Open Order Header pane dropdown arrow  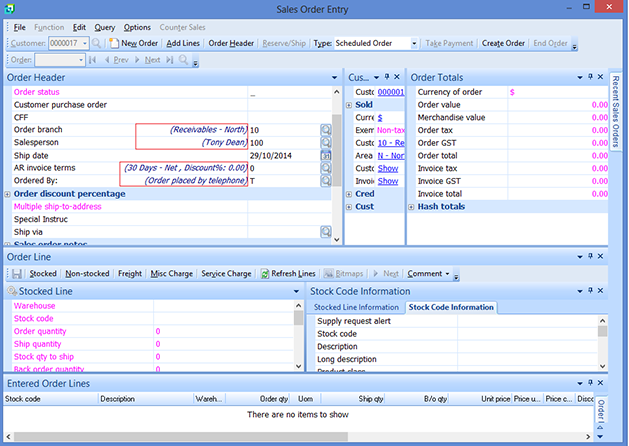334,77
